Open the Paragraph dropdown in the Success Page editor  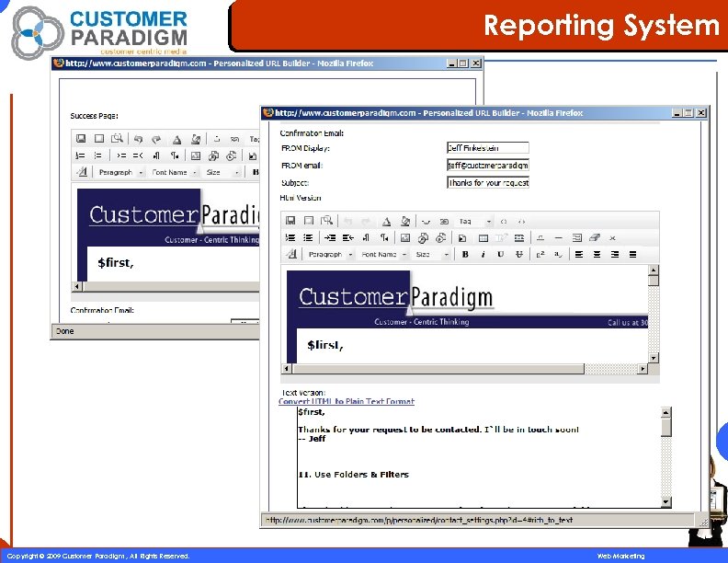click(x=120, y=172)
